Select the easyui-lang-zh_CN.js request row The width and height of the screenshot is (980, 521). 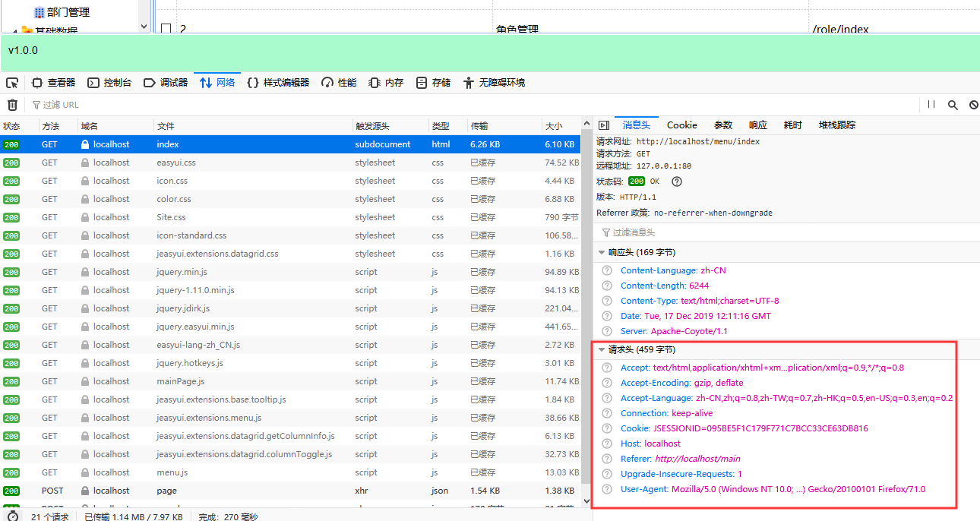290,345
